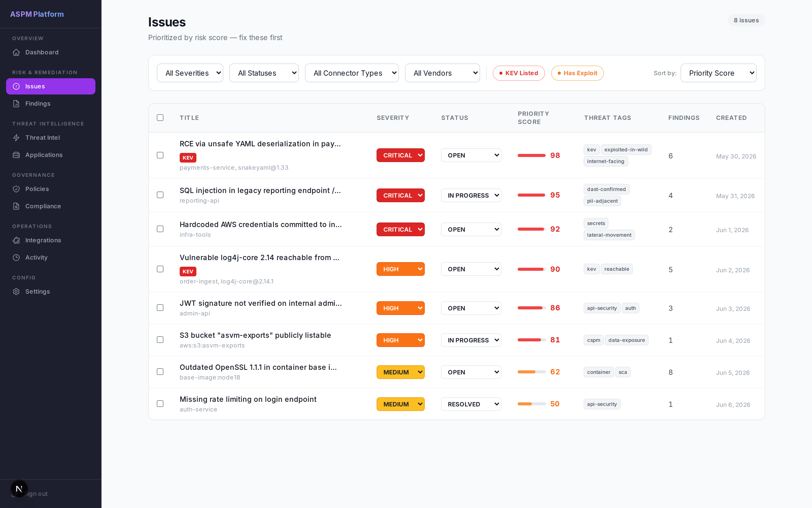Click priority score bar for score 50
812x508 pixels.
tap(532, 404)
